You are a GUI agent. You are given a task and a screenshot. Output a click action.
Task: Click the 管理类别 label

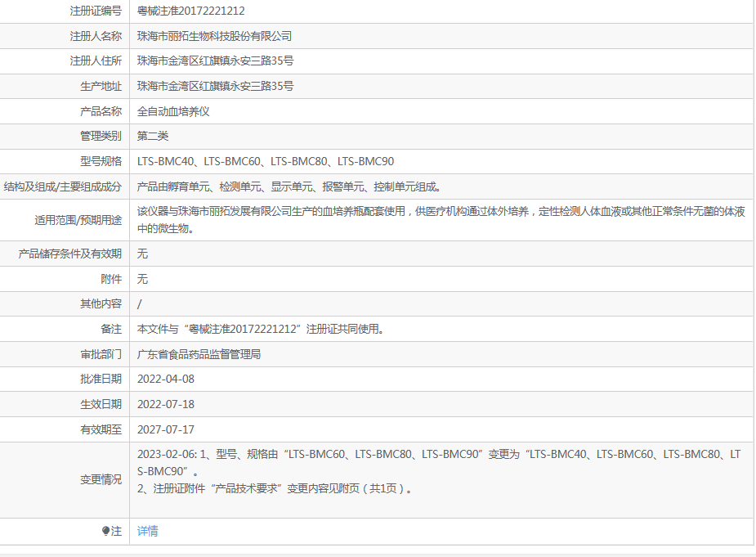click(101, 136)
